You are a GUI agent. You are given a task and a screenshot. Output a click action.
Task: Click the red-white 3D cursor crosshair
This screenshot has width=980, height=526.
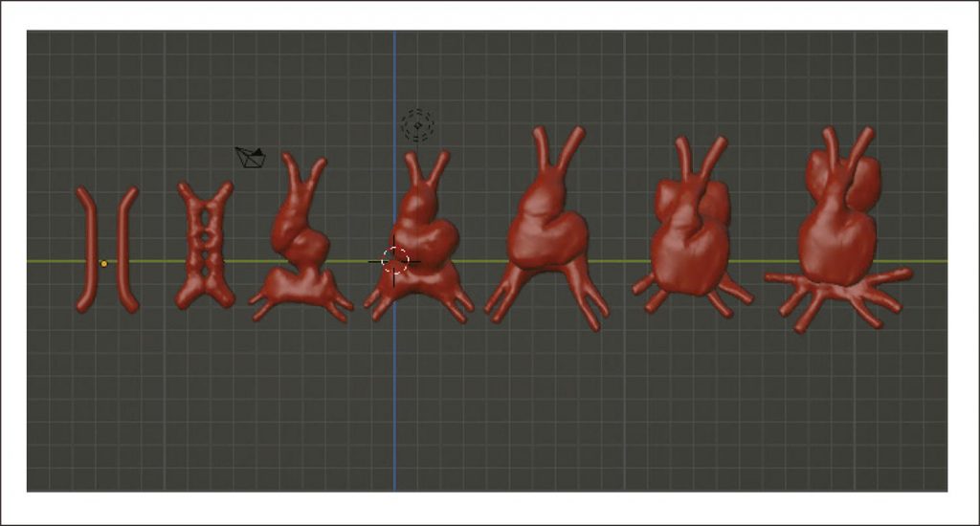coord(395,260)
